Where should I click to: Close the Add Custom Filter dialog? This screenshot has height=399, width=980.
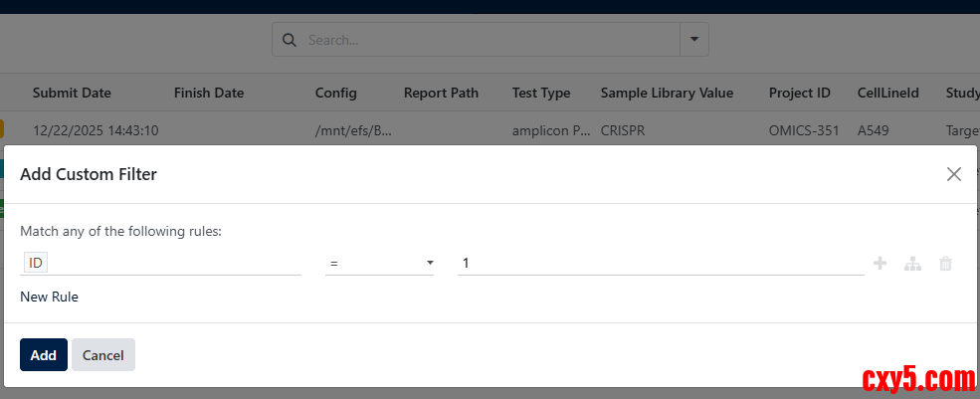tap(954, 174)
